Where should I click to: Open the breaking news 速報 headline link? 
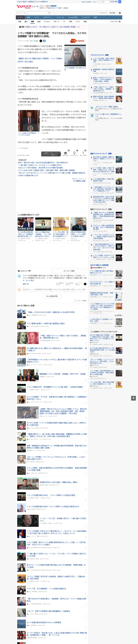50,27
